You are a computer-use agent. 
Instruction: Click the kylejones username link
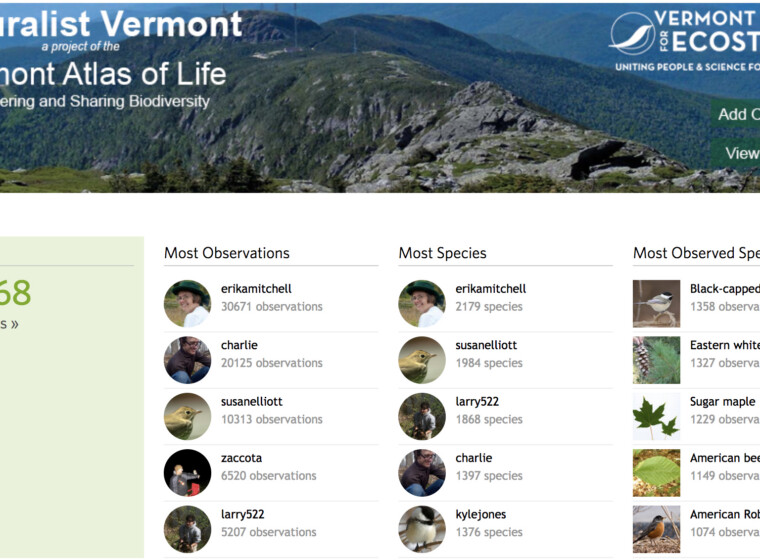[x=481, y=515]
